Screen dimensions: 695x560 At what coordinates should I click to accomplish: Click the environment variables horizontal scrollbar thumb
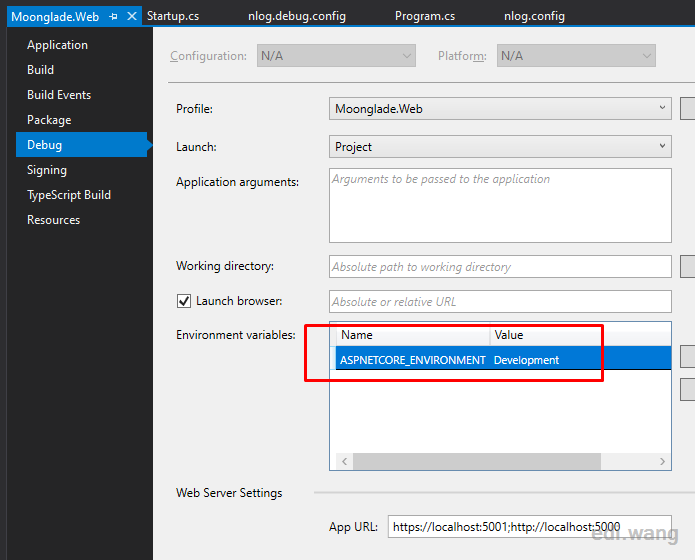[477, 461]
